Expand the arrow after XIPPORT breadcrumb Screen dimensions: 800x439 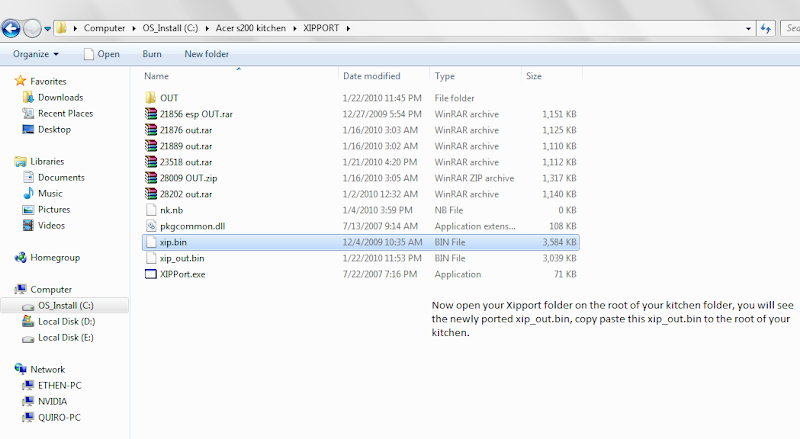click(x=348, y=29)
